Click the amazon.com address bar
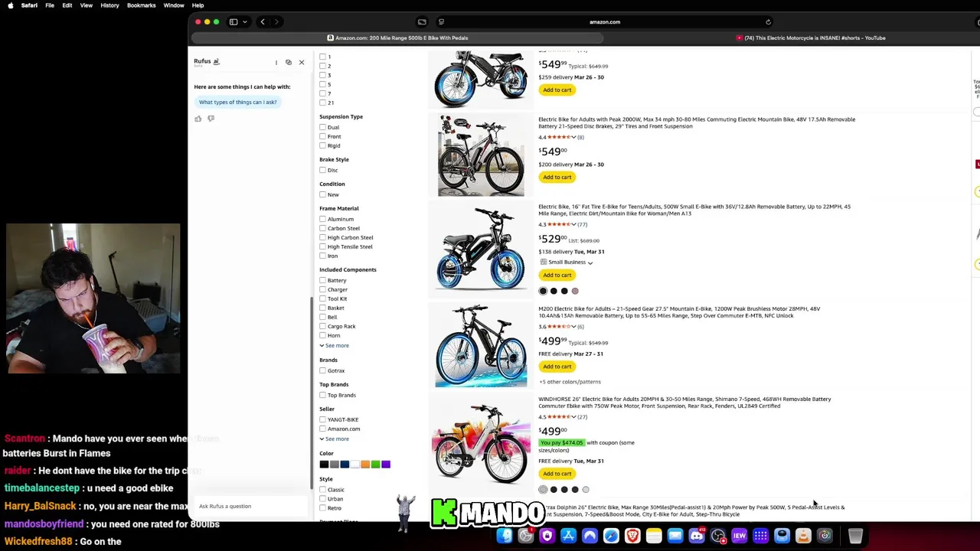This screenshot has height=551, width=980. (605, 22)
